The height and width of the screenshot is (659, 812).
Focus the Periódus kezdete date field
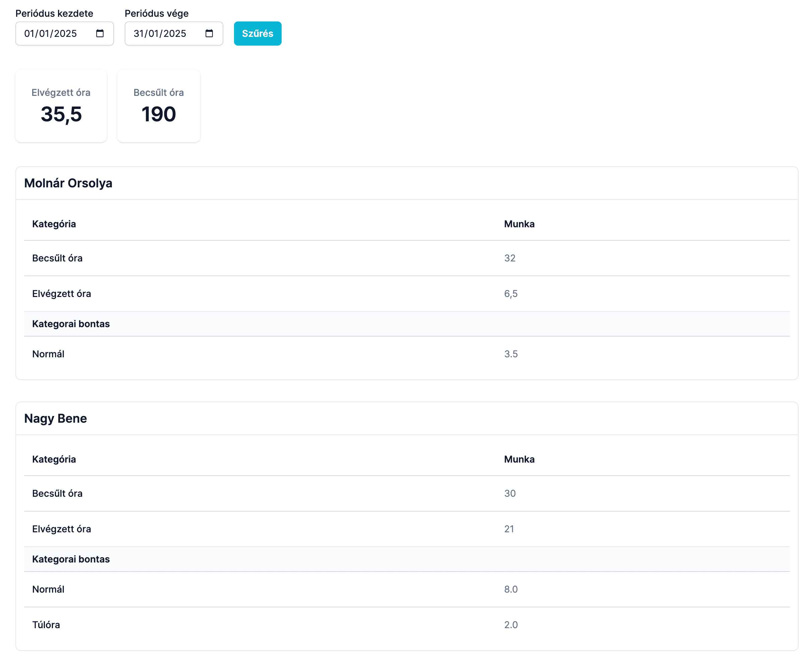(64, 34)
